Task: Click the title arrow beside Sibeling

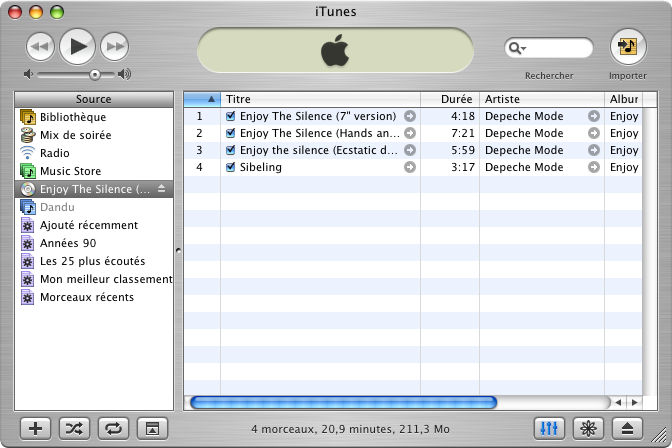Action: pyautogui.click(x=410, y=167)
